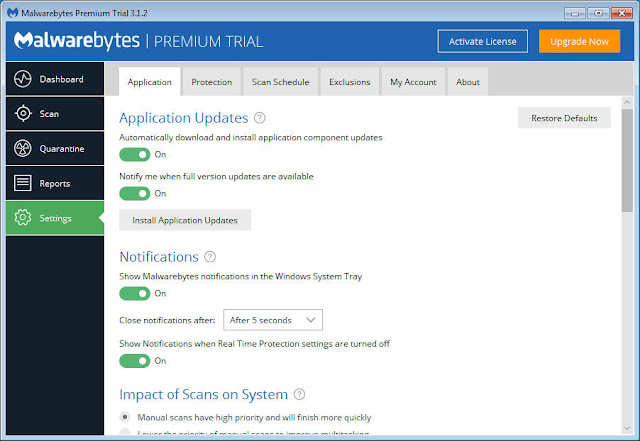Open the Protection tab
Viewport: 640px width, 441px height.
pyautogui.click(x=211, y=82)
